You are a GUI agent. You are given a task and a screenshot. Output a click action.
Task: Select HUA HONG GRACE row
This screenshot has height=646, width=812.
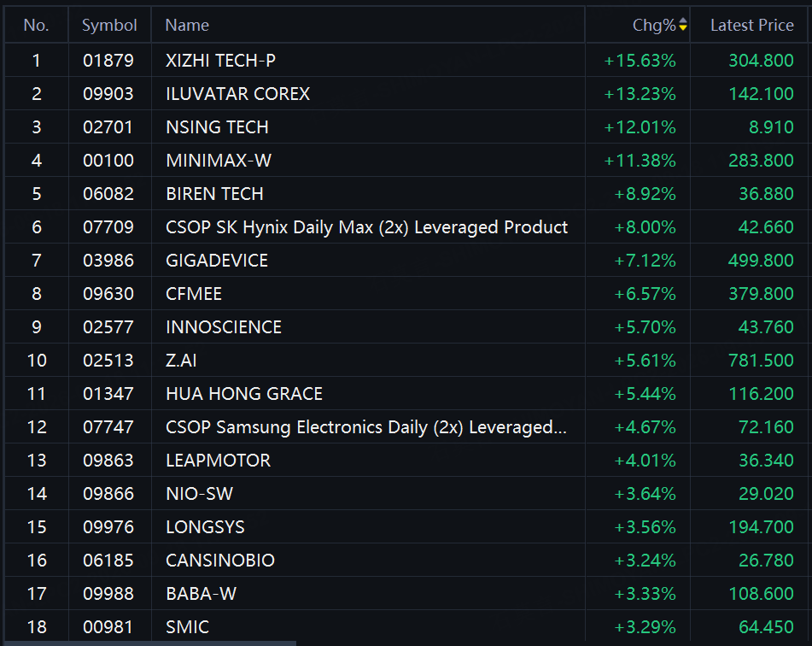(406, 394)
